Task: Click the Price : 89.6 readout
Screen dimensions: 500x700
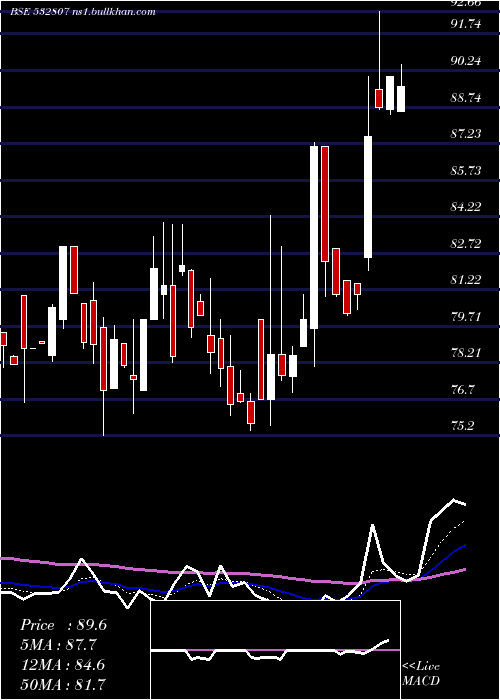Action: pyautogui.click(x=63, y=625)
